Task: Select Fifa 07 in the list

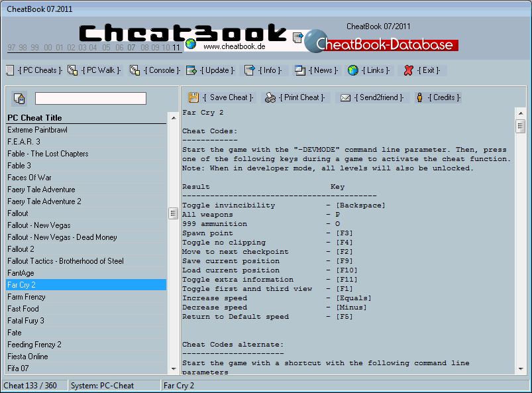Action: coord(87,368)
